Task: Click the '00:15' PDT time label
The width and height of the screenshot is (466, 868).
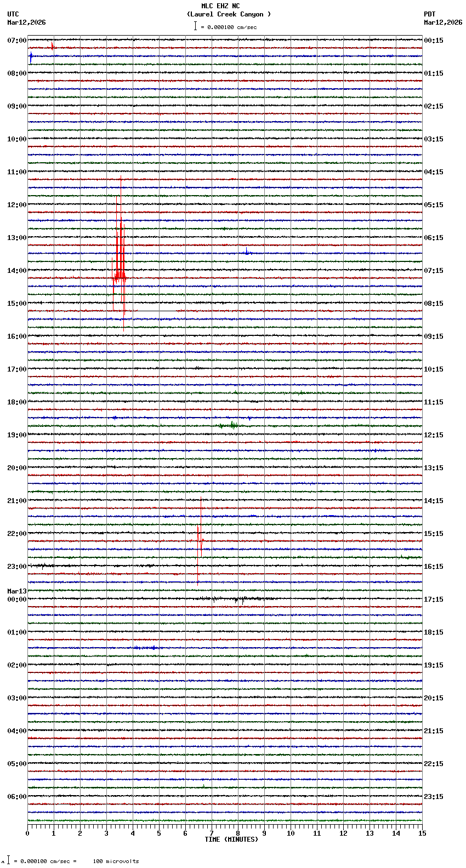Action: click(434, 41)
